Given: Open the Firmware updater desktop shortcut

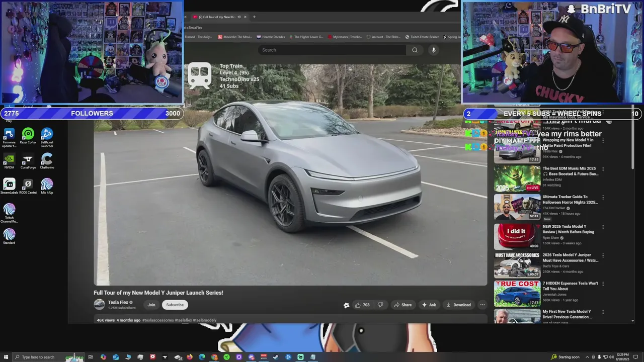Looking at the screenshot, I should pyautogui.click(x=9, y=137).
